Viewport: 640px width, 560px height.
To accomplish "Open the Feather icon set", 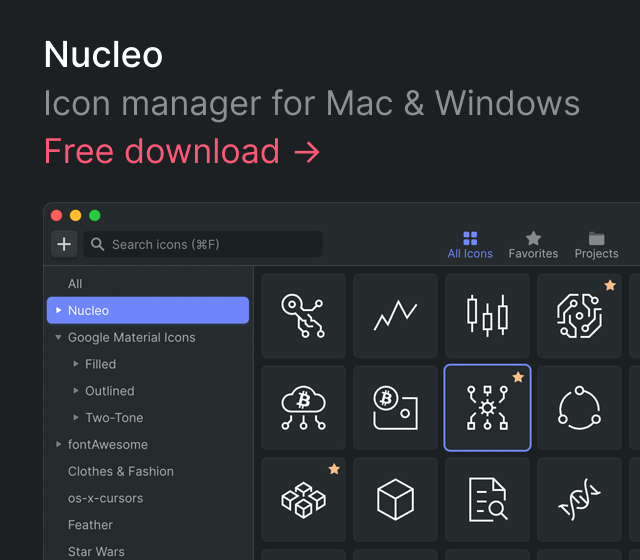I will (90, 525).
